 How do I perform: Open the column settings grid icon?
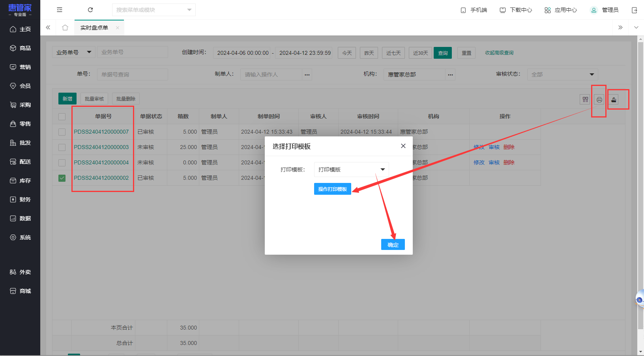(585, 100)
